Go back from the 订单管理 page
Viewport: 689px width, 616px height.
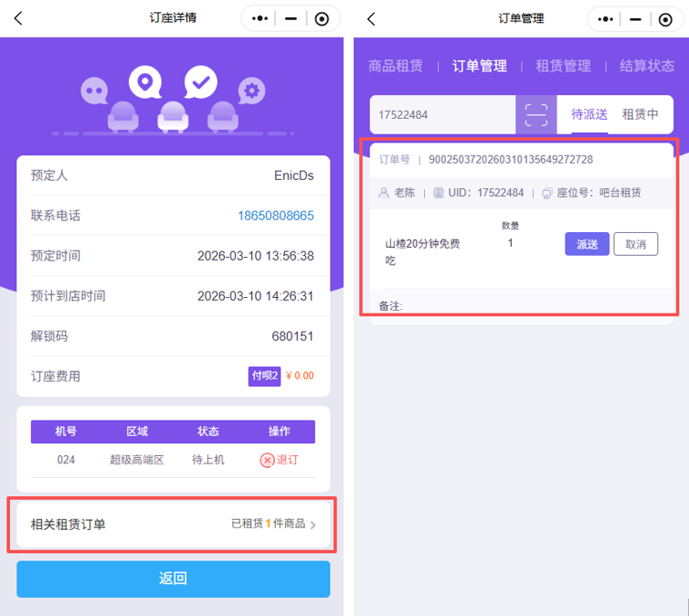point(371,19)
